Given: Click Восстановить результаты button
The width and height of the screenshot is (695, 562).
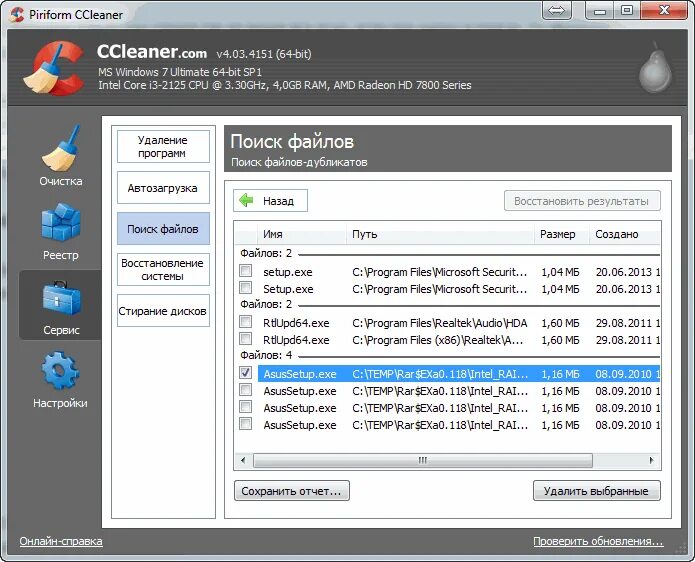Looking at the screenshot, I should pos(582,201).
